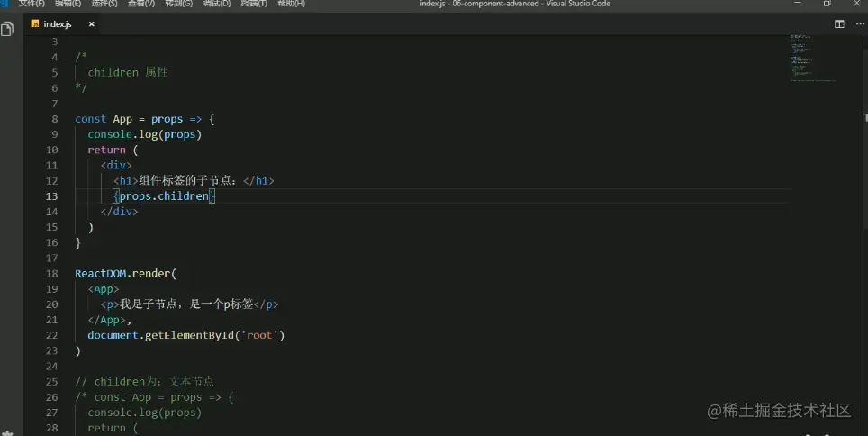Viewport: 868px width, 436px height.
Task: Open the 选择(S) menu
Action: (x=104, y=4)
